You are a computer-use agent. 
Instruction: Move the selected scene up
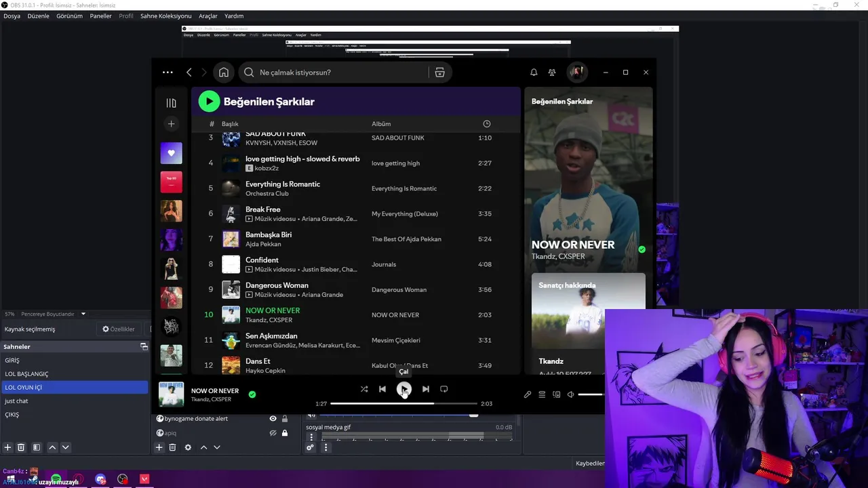[x=52, y=447]
